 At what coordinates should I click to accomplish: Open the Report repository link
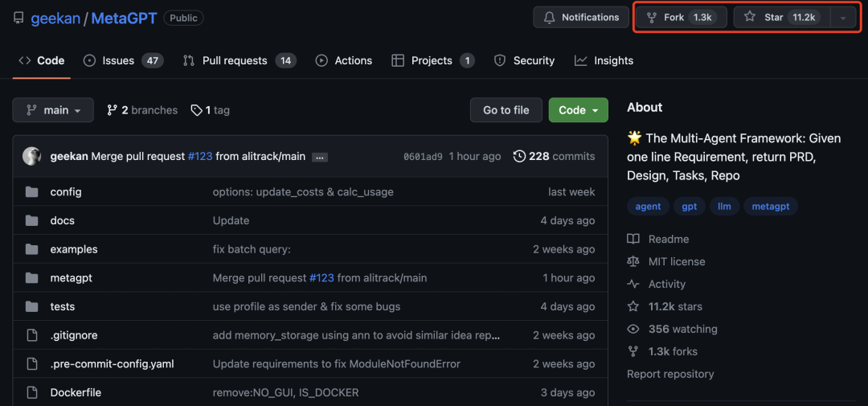point(670,374)
